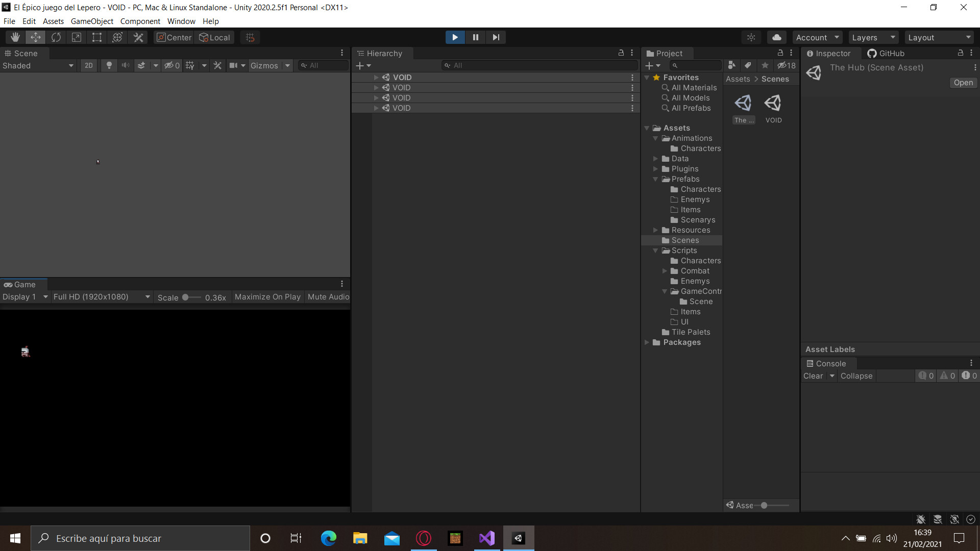Select the Hand tool
Image resolution: width=980 pixels, height=551 pixels.
pyautogui.click(x=15, y=37)
